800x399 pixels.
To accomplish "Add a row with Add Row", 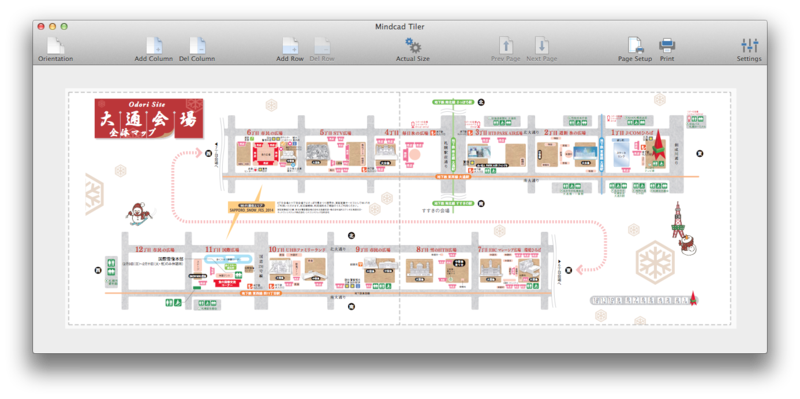I will tap(290, 46).
